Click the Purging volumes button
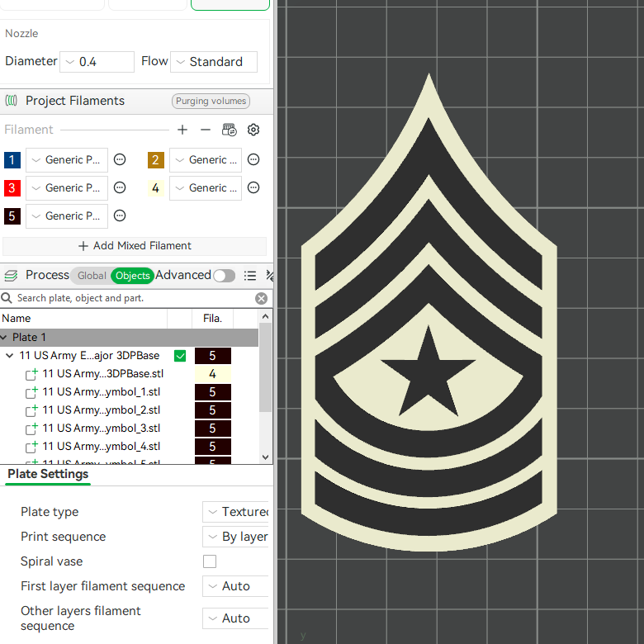 pos(211,101)
